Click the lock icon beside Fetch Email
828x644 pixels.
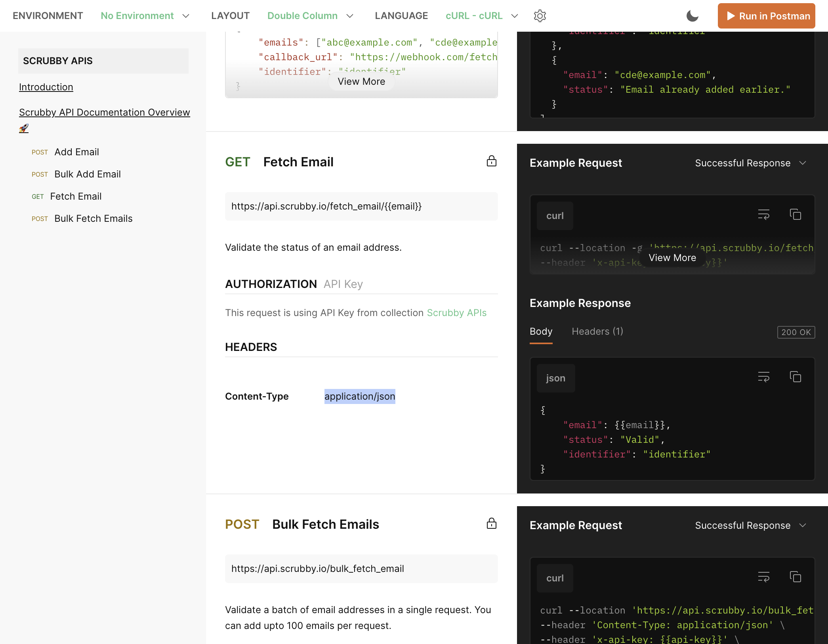point(491,161)
